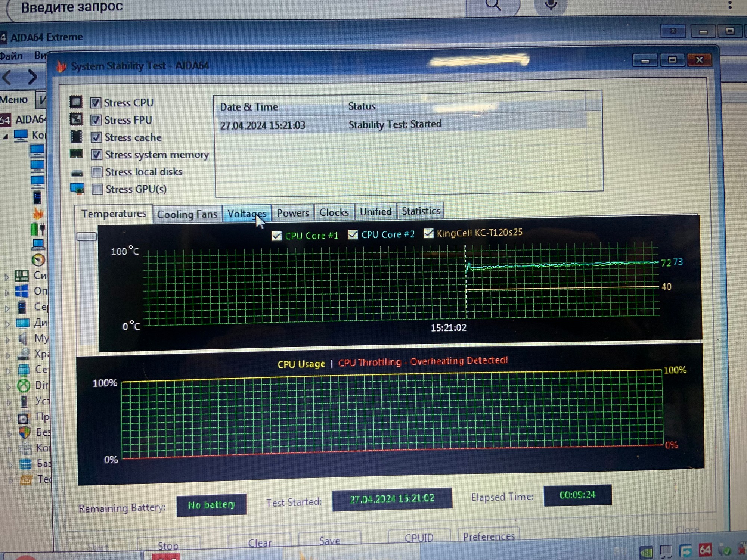Screen dimensions: 747x560
Task: Click the Stress GPU monitor icon
Action: click(x=77, y=189)
